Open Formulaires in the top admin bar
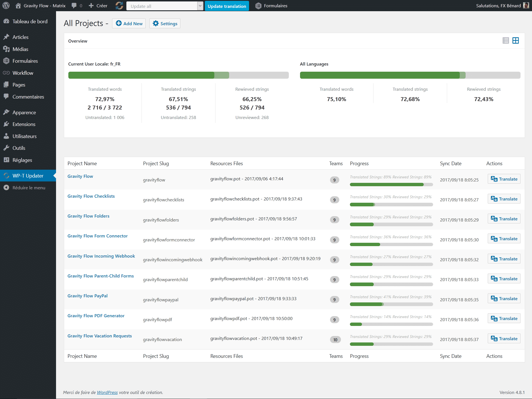This screenshot has width=532, height=399. pos(271,6)
